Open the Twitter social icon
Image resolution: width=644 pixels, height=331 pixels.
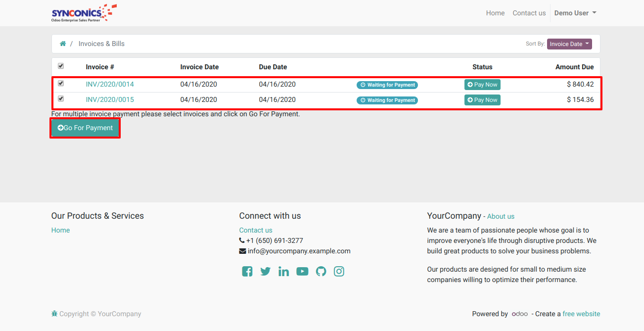(x=266, y=271)
